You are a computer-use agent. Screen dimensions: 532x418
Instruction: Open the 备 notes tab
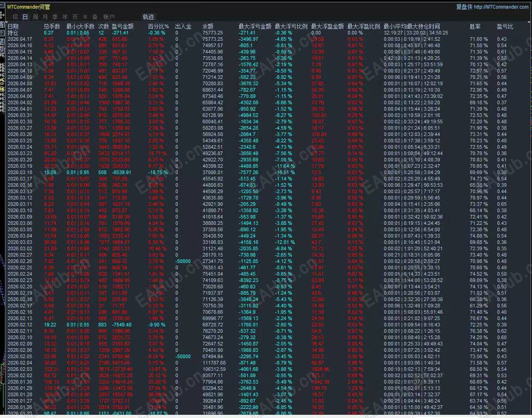95,17
